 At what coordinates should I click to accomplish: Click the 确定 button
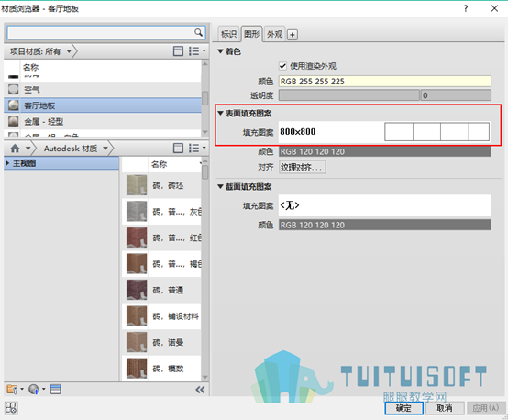403,408
